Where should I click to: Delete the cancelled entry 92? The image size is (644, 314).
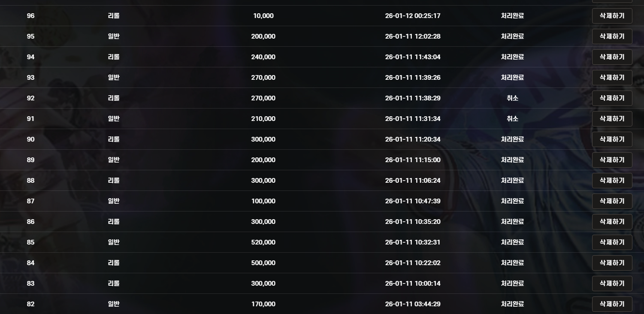(x=612, y=98)
